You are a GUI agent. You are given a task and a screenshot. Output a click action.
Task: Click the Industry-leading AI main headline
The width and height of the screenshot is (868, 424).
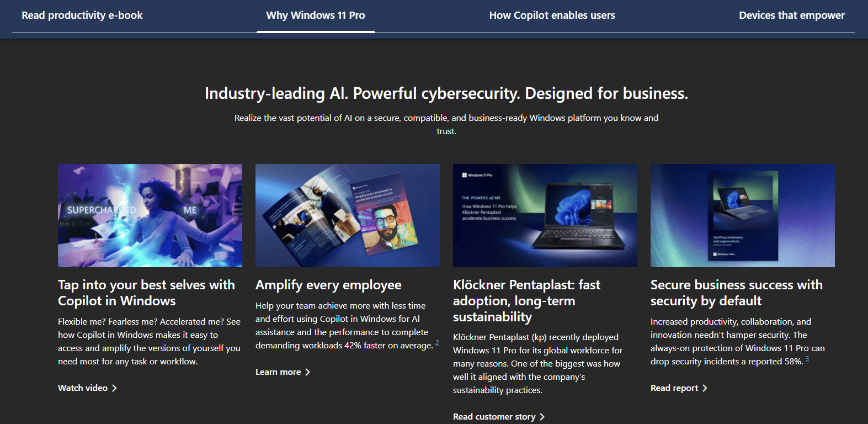[x=446, y=93]
